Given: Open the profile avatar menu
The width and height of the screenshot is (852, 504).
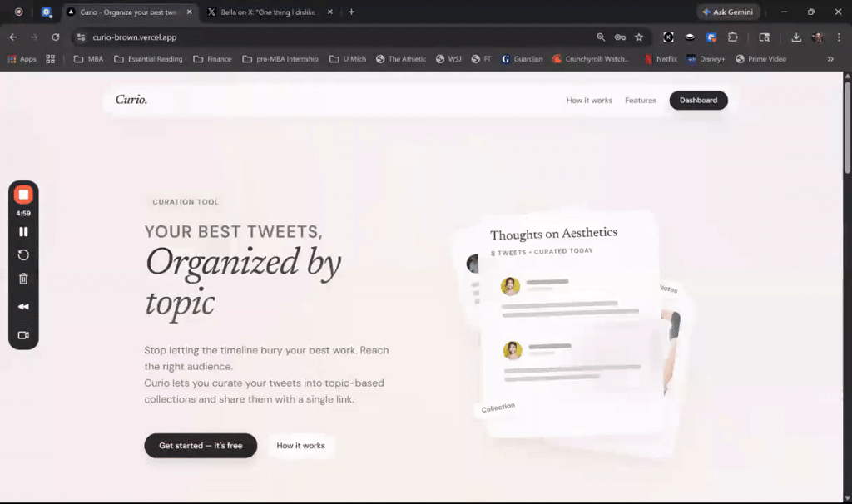Looking at the screenshot, I should [817, 37].
